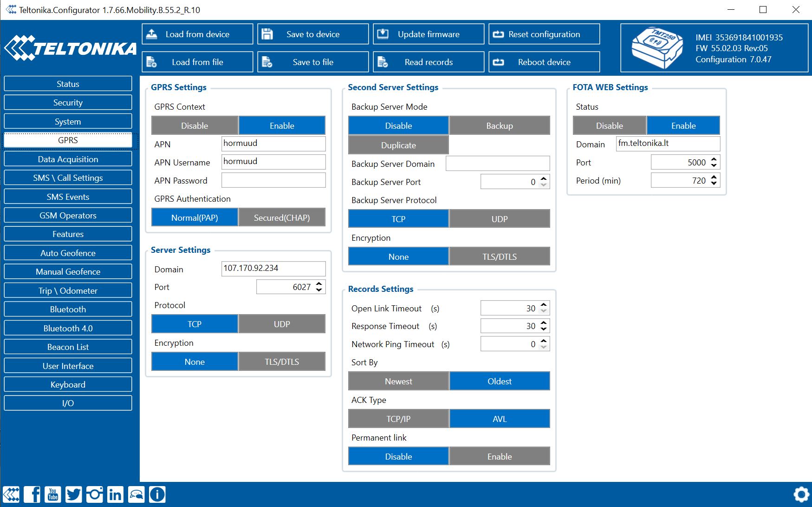Open the LinkedIn icon in footer
Screen dimensions: 812x507
115,494
